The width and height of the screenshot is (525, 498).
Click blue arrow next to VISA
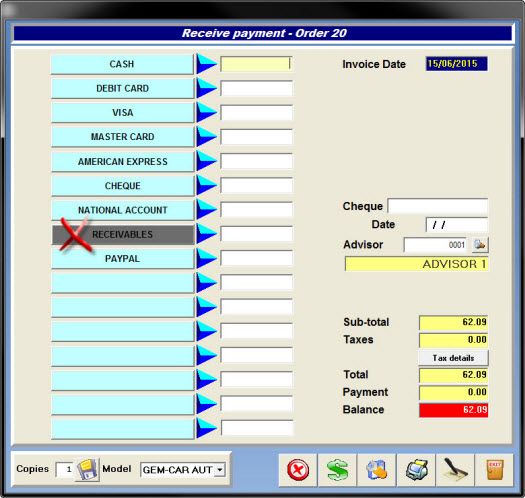click(x=206, y=112)
